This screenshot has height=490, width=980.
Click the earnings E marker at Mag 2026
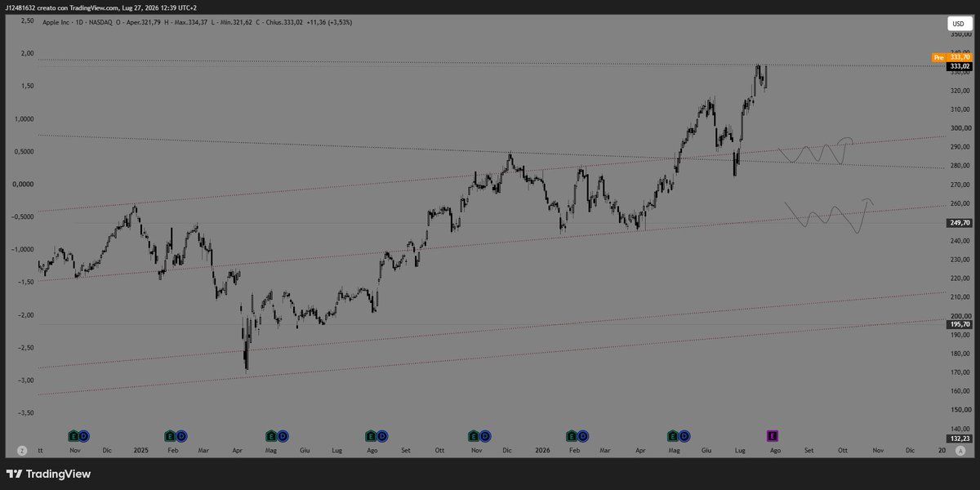[673, 434]
